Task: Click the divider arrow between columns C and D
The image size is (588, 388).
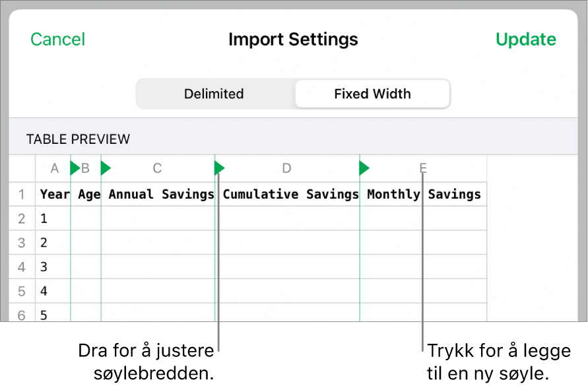Action: (219, 168)
